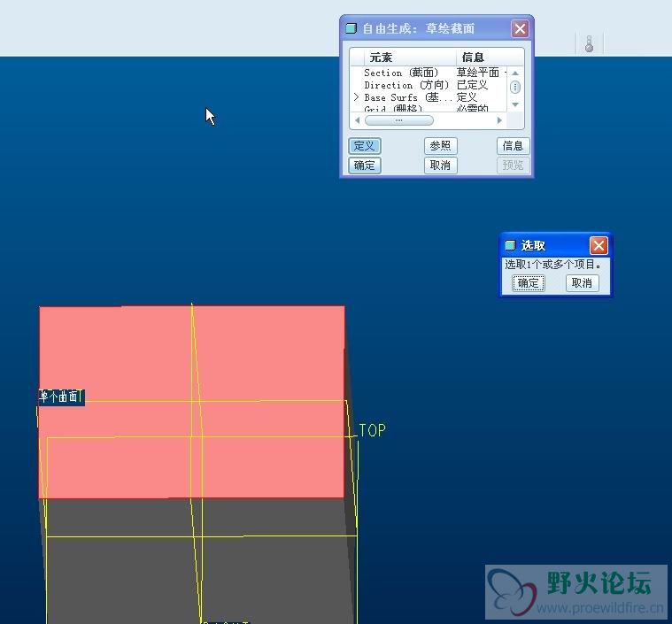Click the element list scroll up arrow

tap(515, 73)
